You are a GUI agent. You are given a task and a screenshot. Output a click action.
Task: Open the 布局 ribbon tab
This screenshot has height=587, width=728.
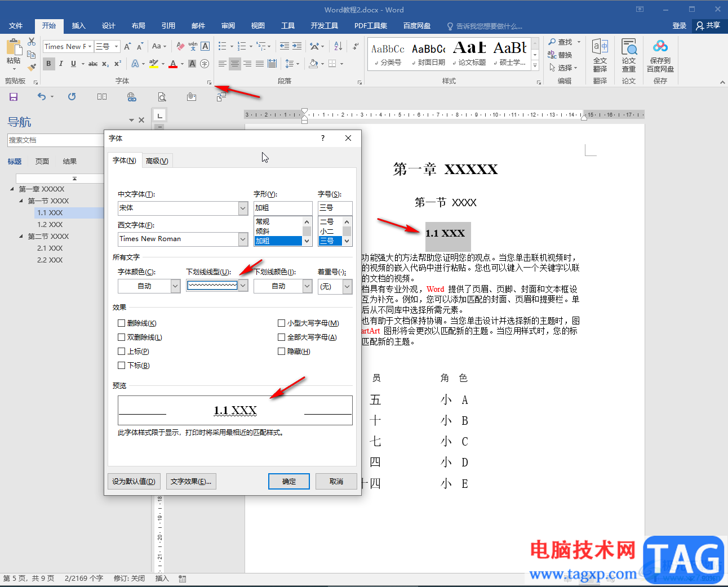[139, 26]
